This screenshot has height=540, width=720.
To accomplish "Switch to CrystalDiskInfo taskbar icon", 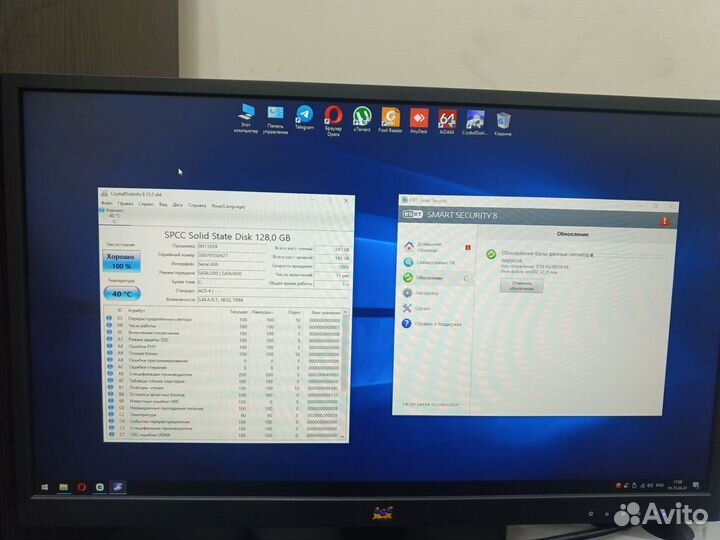I will pos(118,487).
